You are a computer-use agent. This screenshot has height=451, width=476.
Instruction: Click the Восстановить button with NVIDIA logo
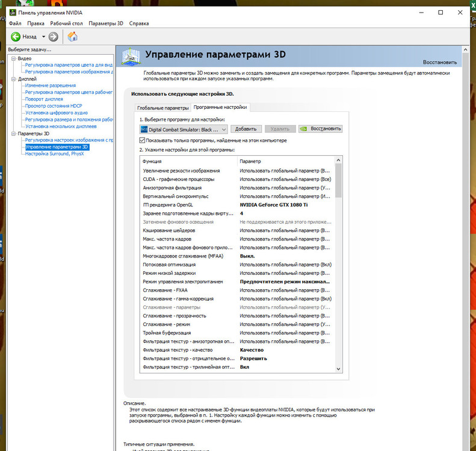320,129
